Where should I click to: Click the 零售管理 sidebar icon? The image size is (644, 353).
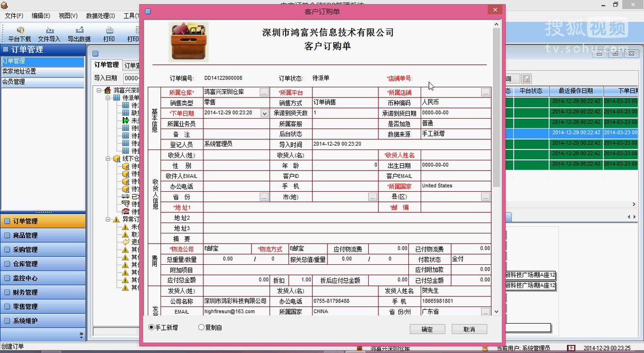tap(7, 306)
